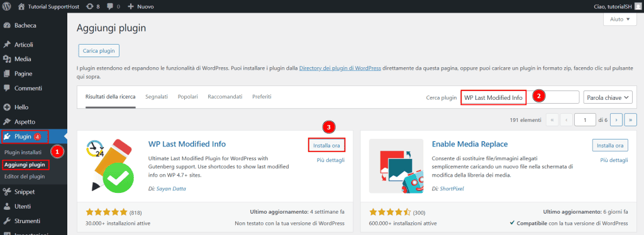
Task: Open Enable Media Replace title link
Action: point(470,144)
